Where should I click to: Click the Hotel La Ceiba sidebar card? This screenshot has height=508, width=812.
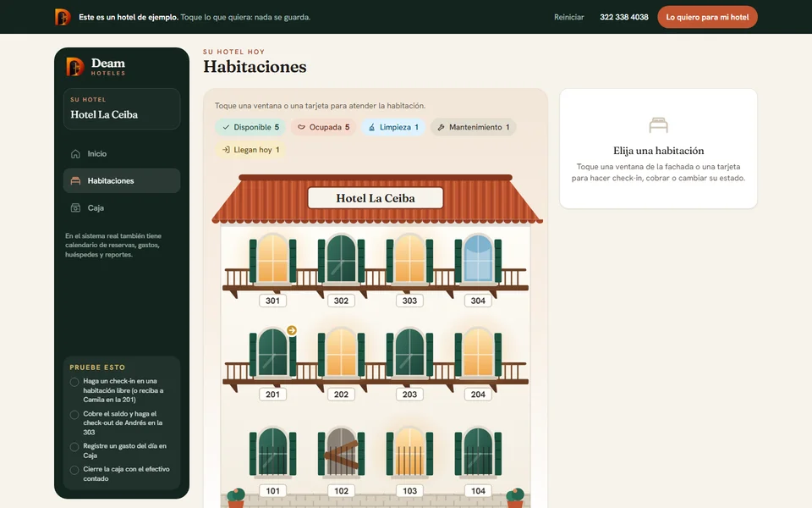point(122,109)
